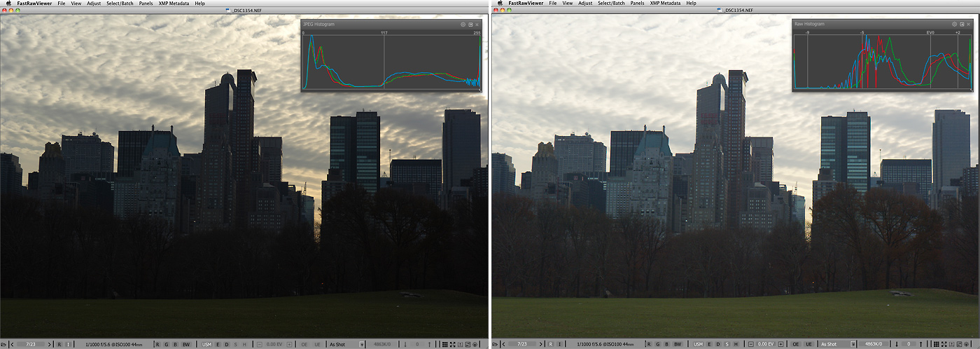
Task: Click plus to increase exposure in right window
Action: coord(781,344)
